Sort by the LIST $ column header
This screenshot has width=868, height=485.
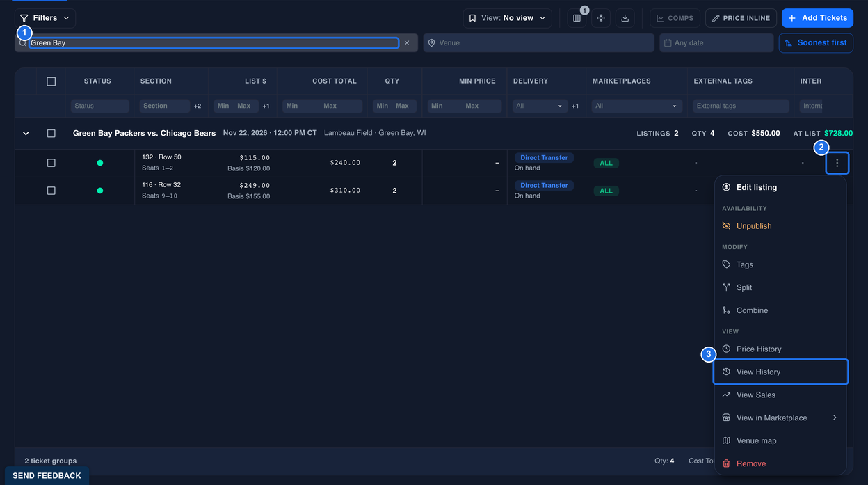coord(255,81)
